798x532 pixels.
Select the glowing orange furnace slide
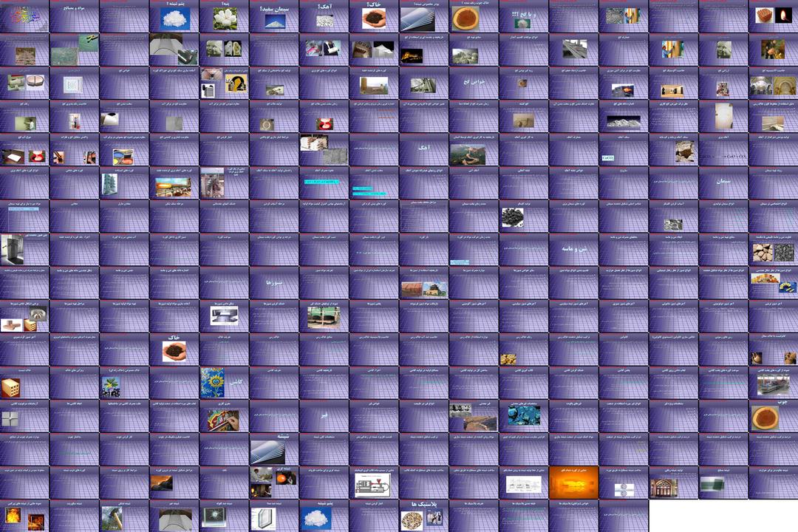coord(573,482)
